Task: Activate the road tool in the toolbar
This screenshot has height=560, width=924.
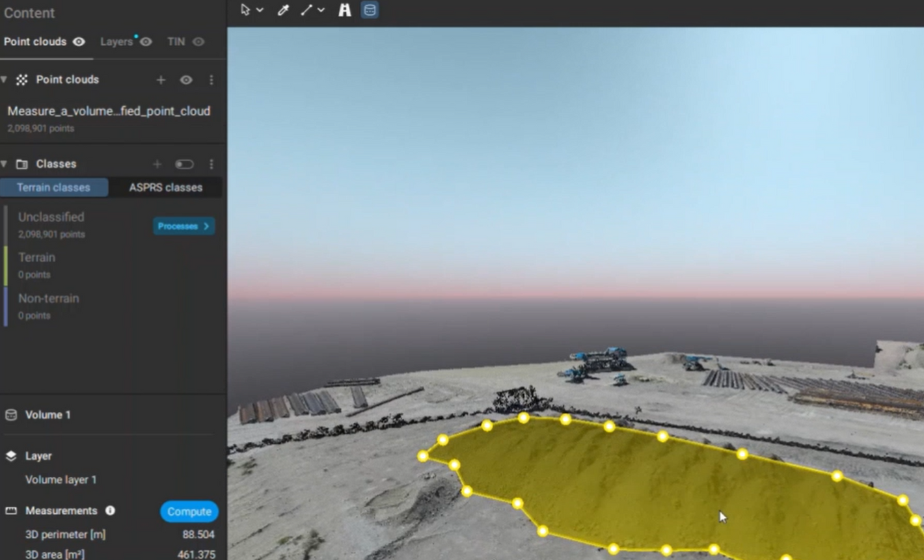Action: [344, 10]
